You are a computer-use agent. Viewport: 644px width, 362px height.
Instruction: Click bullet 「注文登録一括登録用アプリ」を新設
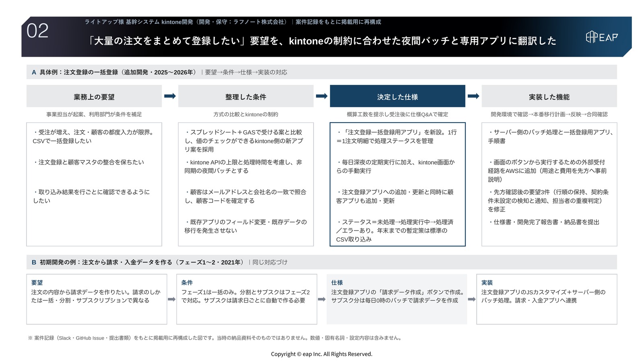[396, 136]
